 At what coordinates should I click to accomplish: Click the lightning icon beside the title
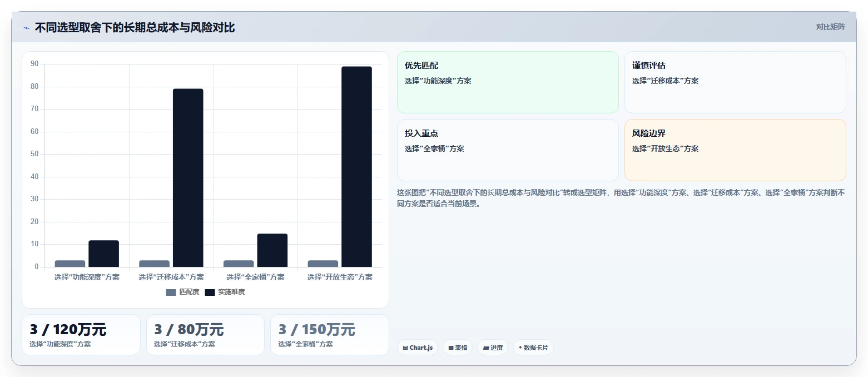coord(26,28)
